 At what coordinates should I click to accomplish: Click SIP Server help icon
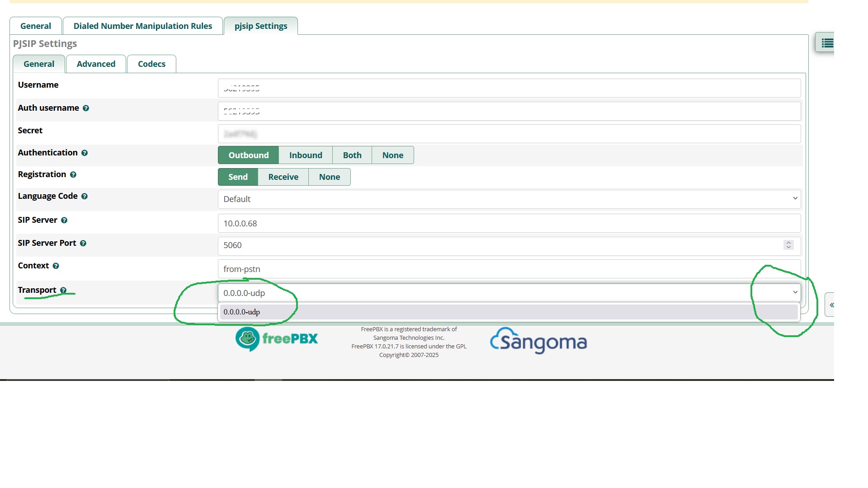click(64, 221)
